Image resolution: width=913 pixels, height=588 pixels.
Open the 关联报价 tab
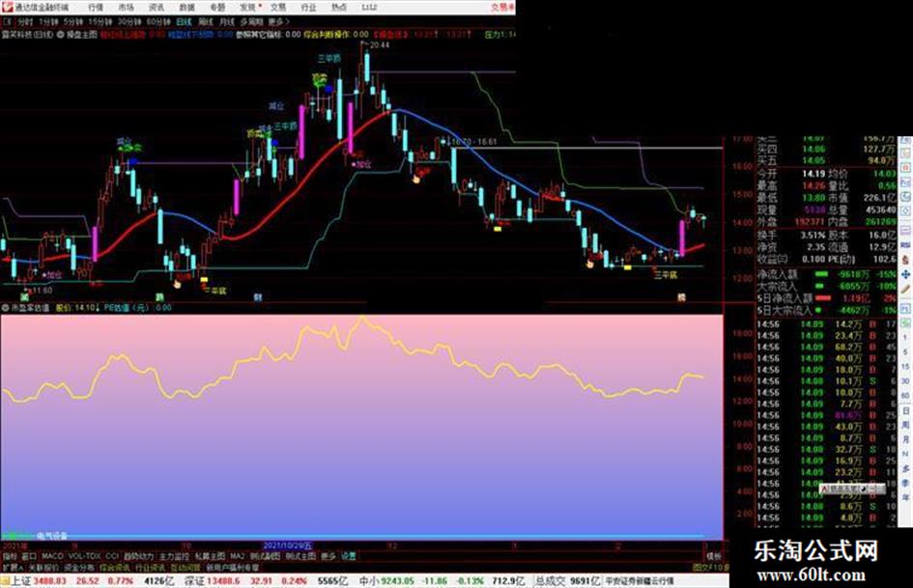(43, 567)
